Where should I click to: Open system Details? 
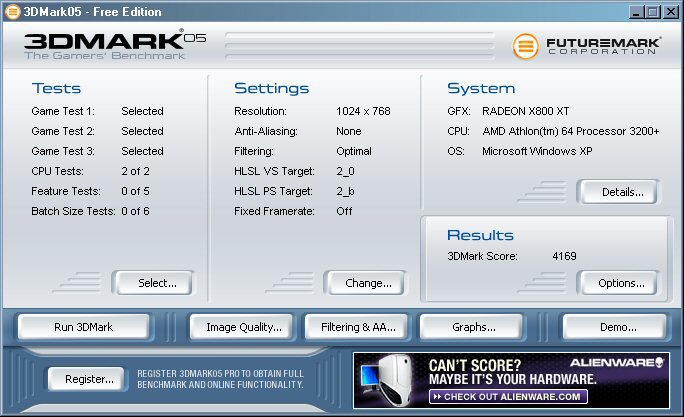(x=618, y=192)
